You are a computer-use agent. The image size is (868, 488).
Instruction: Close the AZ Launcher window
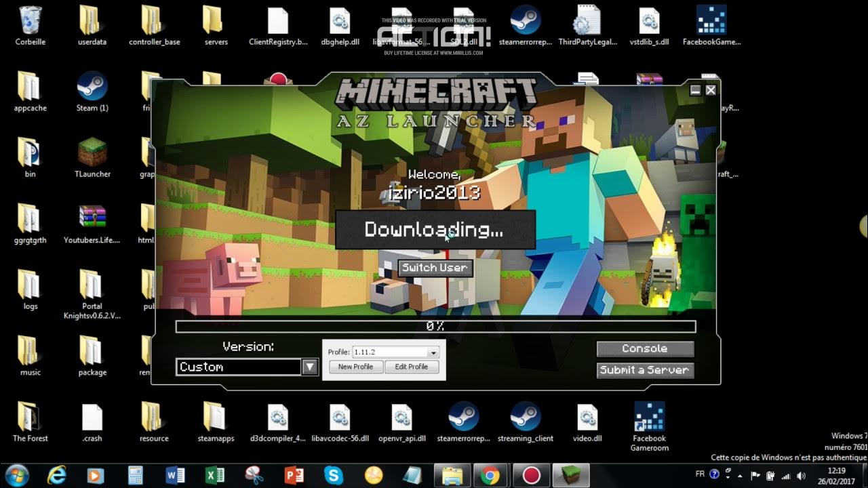click(711, 90)
